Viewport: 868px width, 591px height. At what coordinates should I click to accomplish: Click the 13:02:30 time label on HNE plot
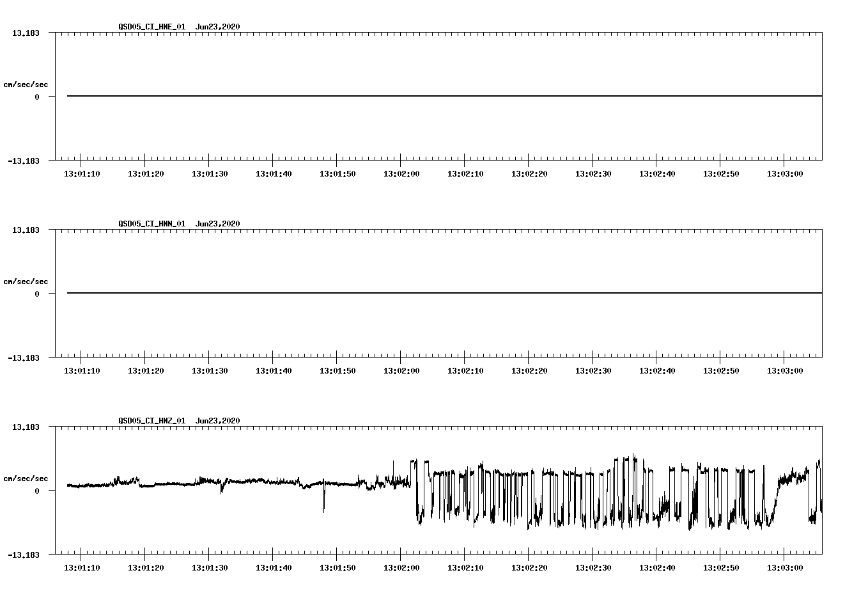[x=593, y=174]
